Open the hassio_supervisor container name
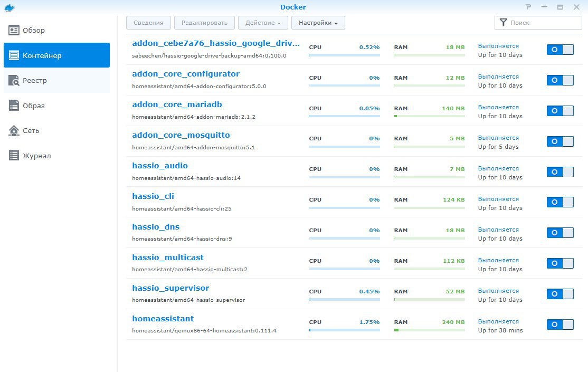 (170, 288)
